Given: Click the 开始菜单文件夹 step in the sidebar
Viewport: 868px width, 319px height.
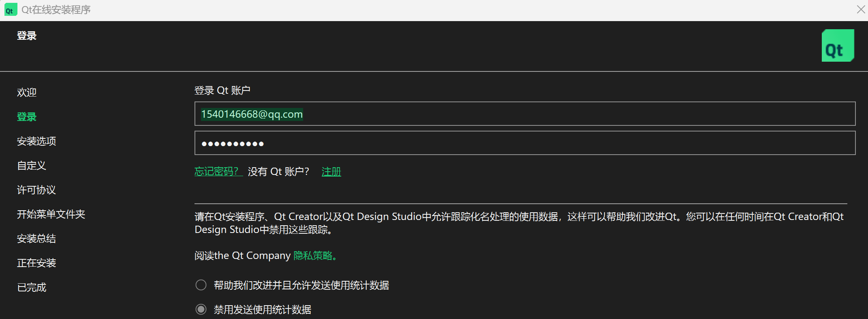Looking at the screenshot, I should tap(51, 214).
